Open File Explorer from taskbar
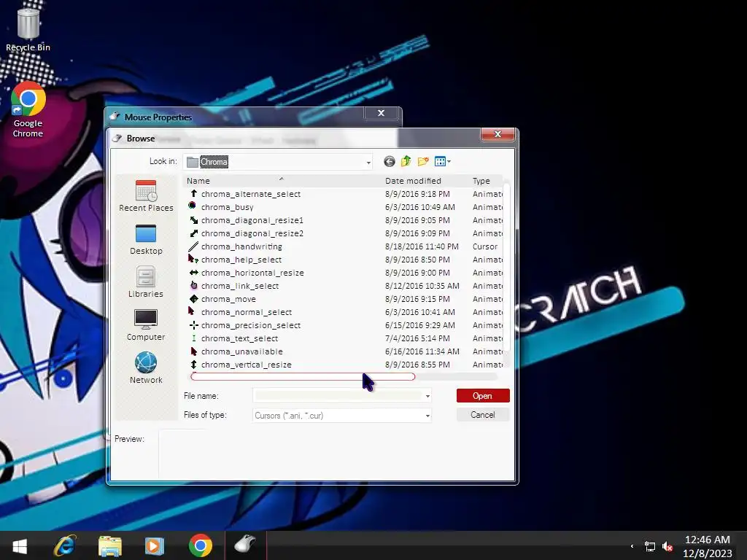 pyautogui.click(x=110, y=545)
